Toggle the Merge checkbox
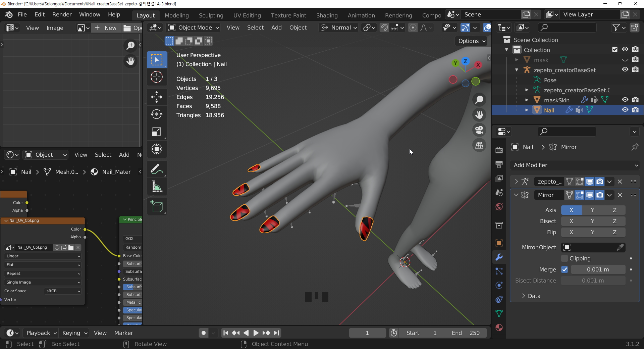This screenshot has width=644, height=349. (x=565, y=269)
